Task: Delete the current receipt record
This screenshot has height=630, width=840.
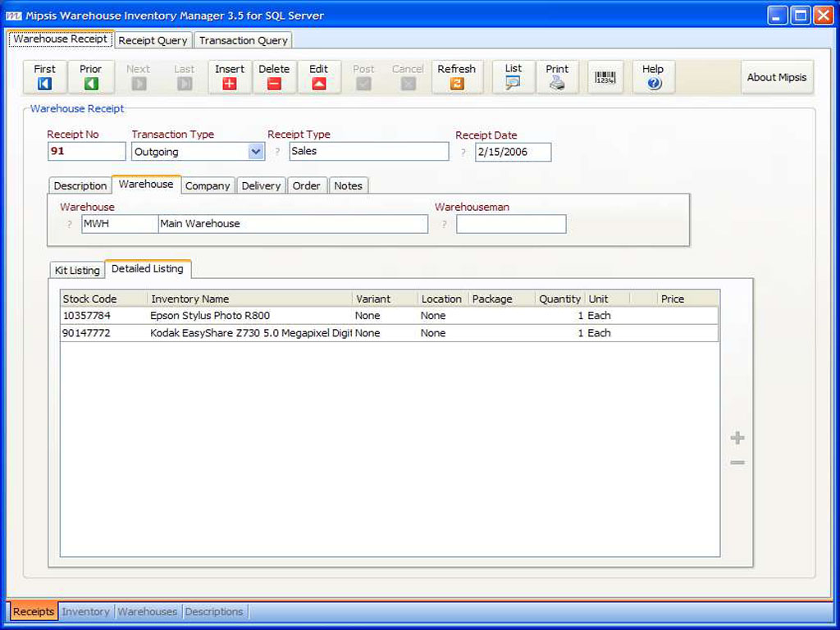Action: [x=274, y=77]
